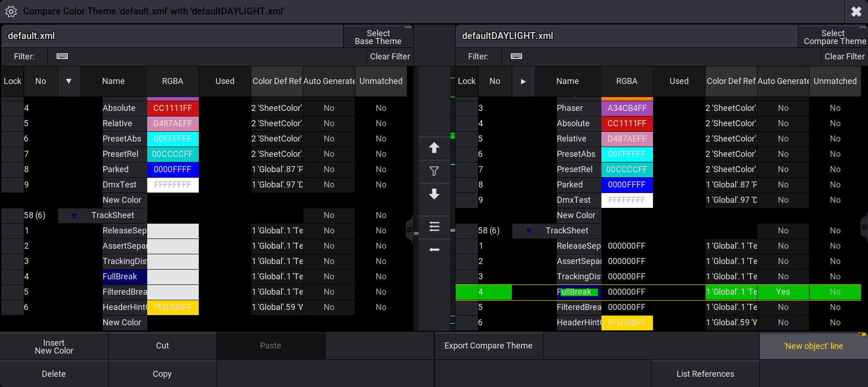Click Select Compare Theme
This screenshot has height=387, width=868.
834,37
